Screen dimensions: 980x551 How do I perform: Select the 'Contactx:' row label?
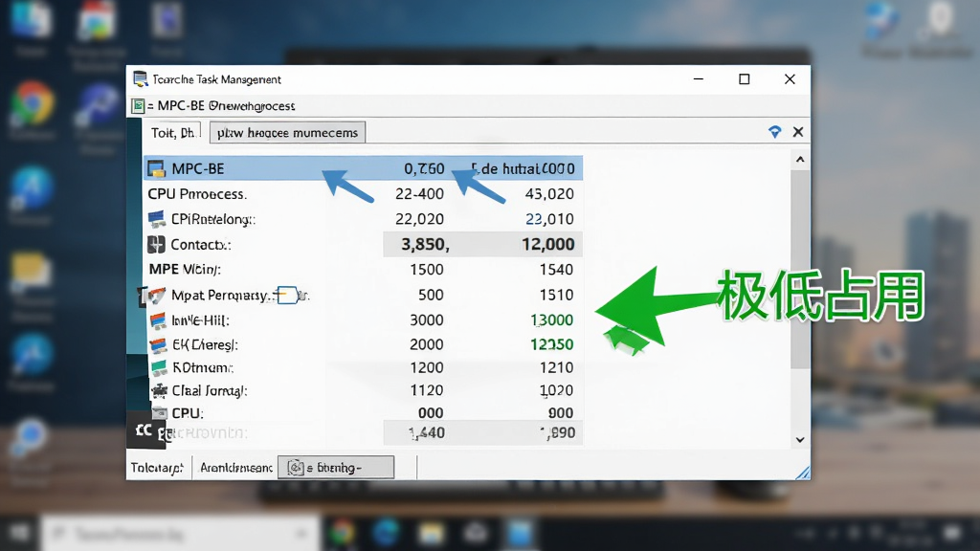[201, 244]
